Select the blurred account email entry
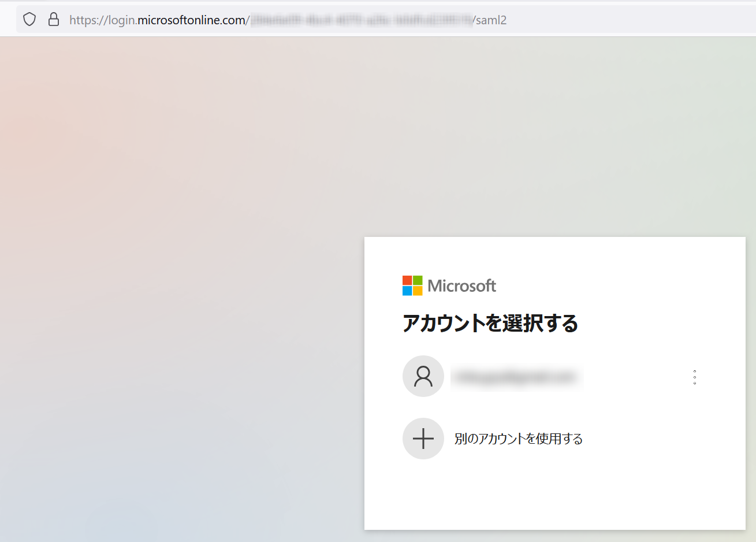 coord(516,377)
